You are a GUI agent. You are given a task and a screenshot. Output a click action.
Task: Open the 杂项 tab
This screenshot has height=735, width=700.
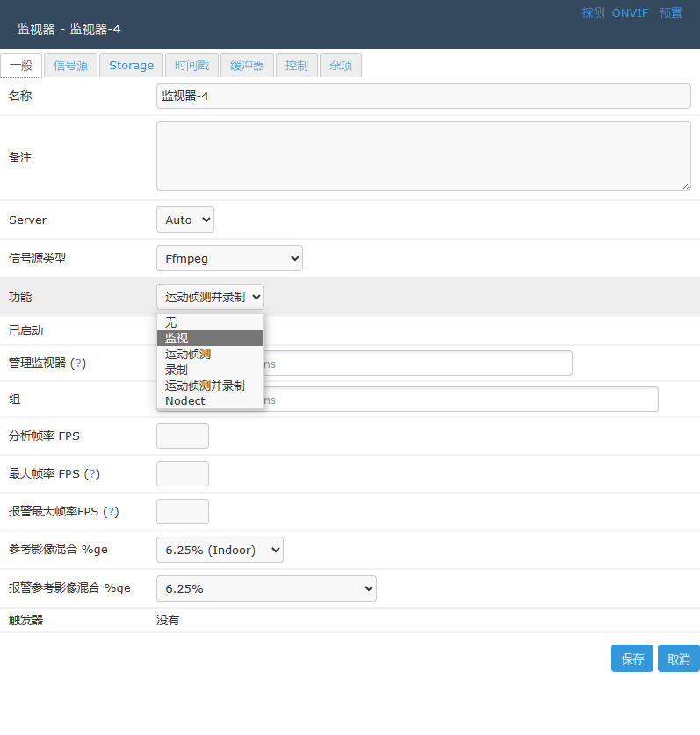coord(341,66)
